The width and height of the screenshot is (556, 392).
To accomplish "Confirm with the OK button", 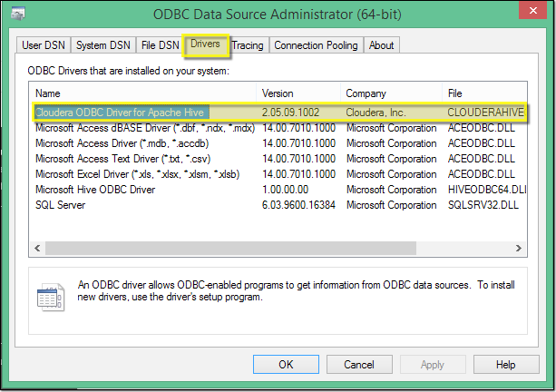I will 286,365.
